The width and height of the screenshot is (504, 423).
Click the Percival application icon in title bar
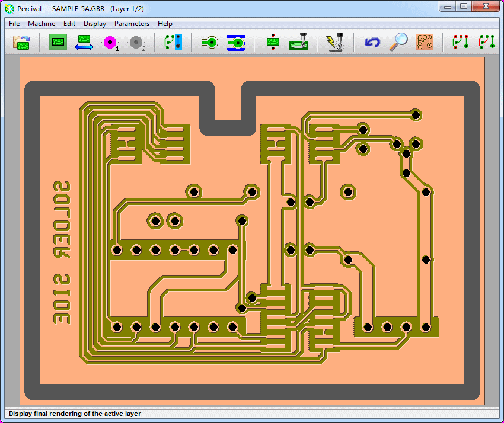pos(9,9)
